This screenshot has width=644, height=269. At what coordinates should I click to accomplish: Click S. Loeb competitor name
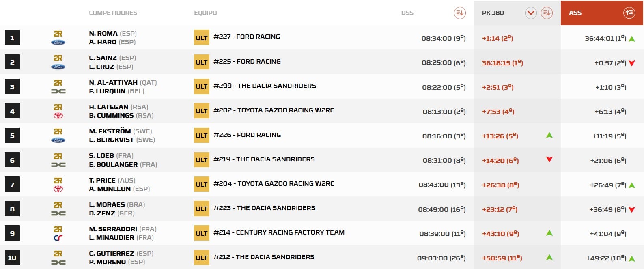click(101, 156)
